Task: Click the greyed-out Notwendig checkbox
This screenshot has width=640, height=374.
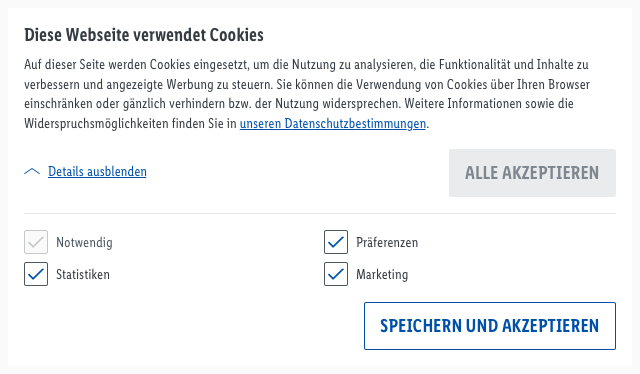Action: (x=36, y=242)
